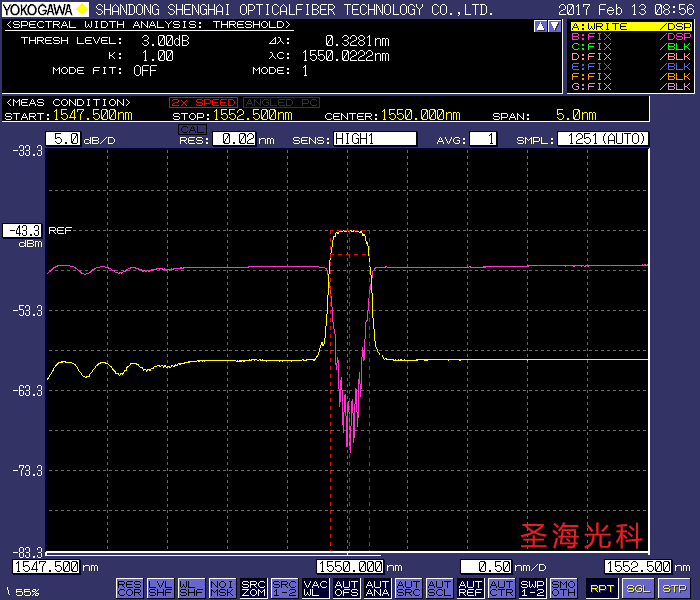This screenshot has width=700, height=600.
Task: Click the -43.3 reference level field
Action: (22, 231)
